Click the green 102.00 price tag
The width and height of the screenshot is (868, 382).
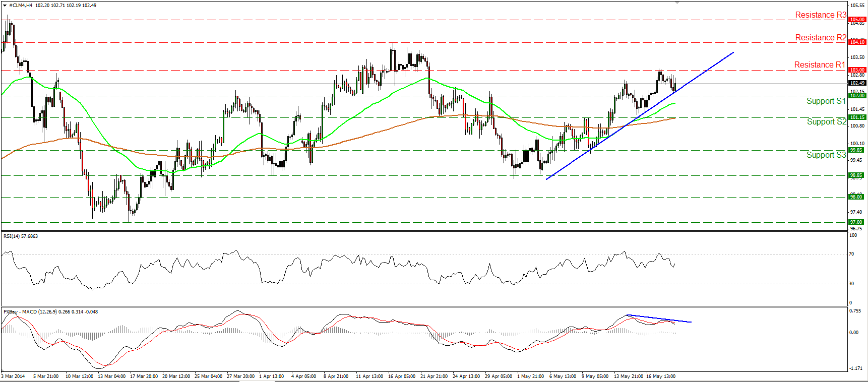pyautogui.click(x=857, y=96)
